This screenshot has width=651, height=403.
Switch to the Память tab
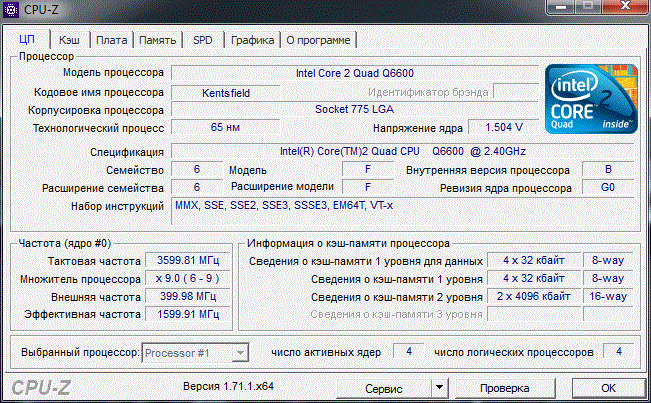pos(157,40)
